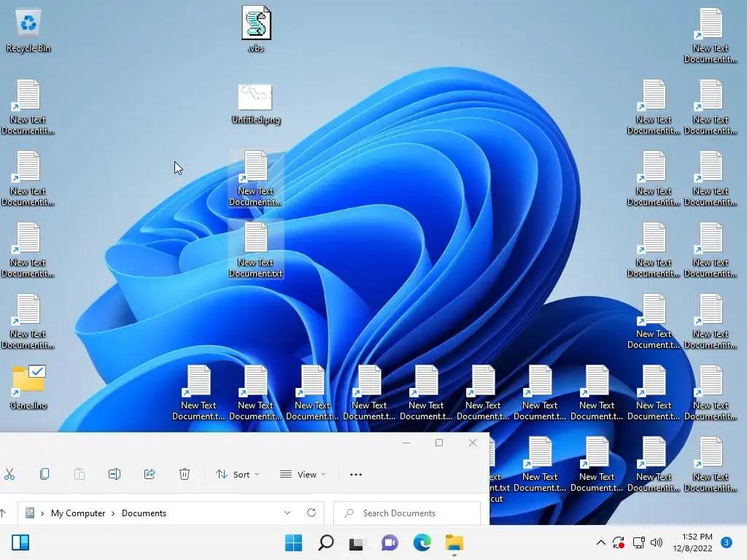This screenshot has height=560, width=747.
Task: Open the Widgets panel from taskbar
Action: [20, 542]
